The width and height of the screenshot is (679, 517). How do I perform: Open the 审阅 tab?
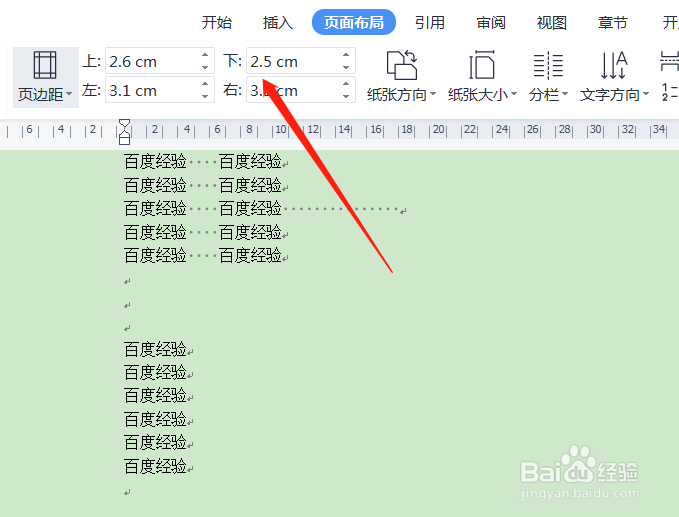click(491, 23)
